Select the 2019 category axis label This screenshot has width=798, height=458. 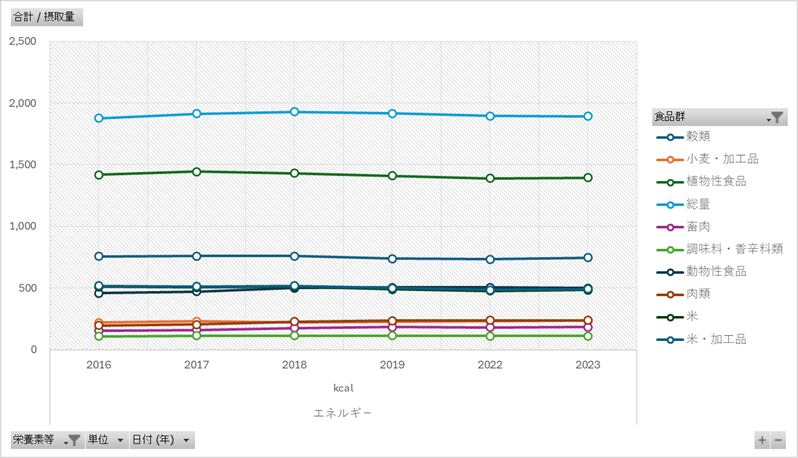coord(392,365)
